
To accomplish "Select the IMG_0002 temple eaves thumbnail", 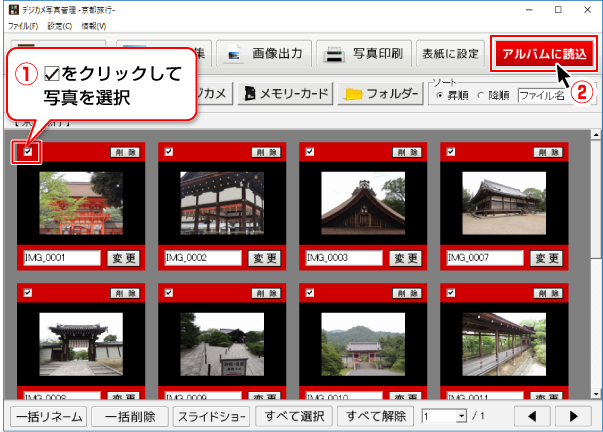I will pos(222,203).
